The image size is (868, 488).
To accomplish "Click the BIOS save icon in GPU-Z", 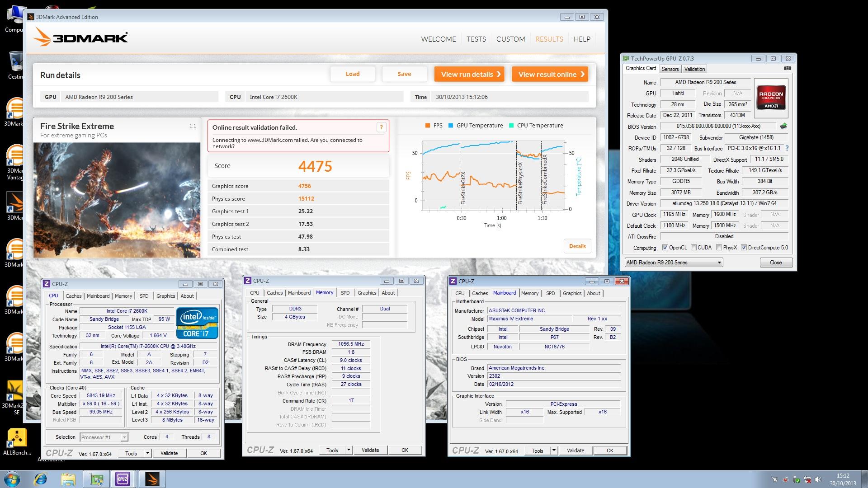I will coord(783,126).
